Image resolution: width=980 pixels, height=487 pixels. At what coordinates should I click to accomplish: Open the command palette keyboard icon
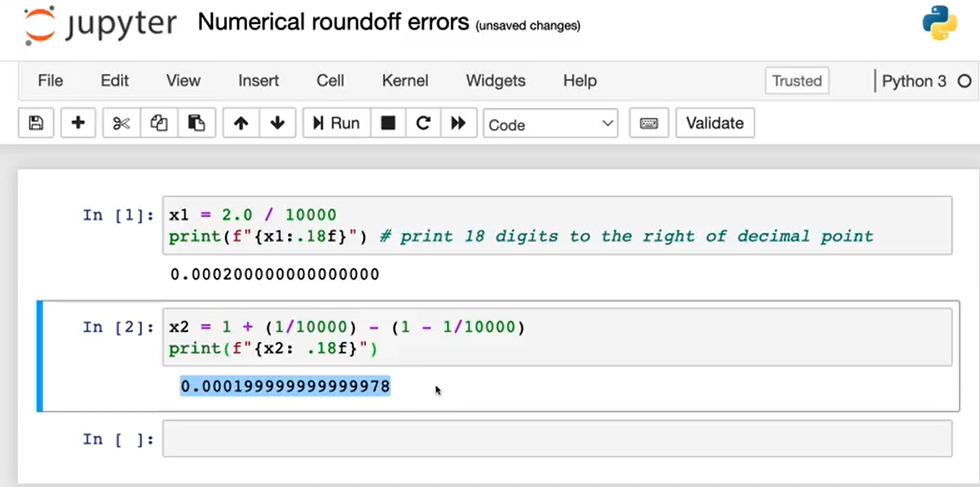pos(648,123)
